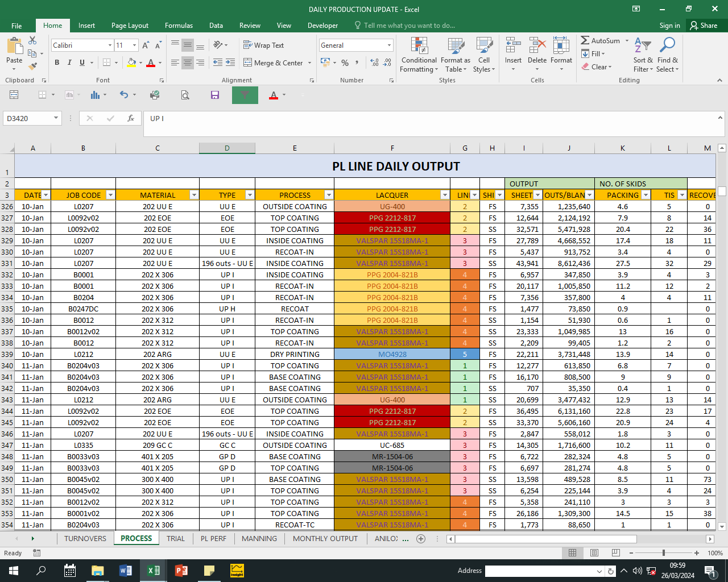Open the General number format dropdown

pos(390,45)
